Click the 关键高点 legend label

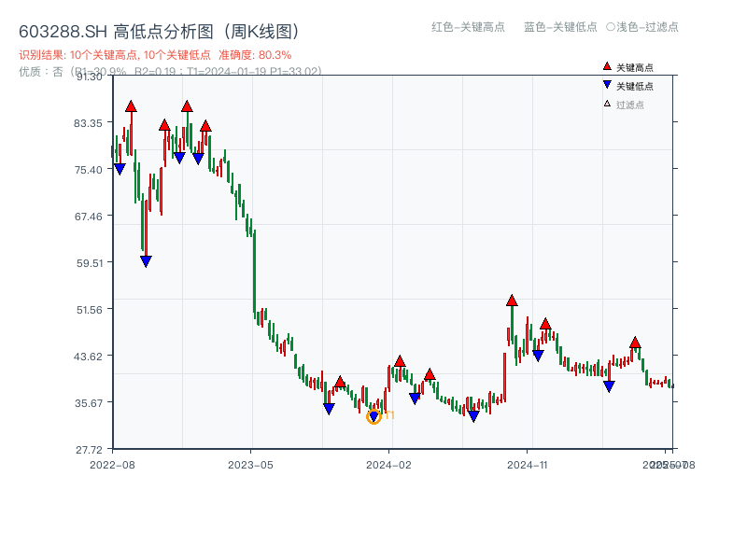tap(635, 67)
